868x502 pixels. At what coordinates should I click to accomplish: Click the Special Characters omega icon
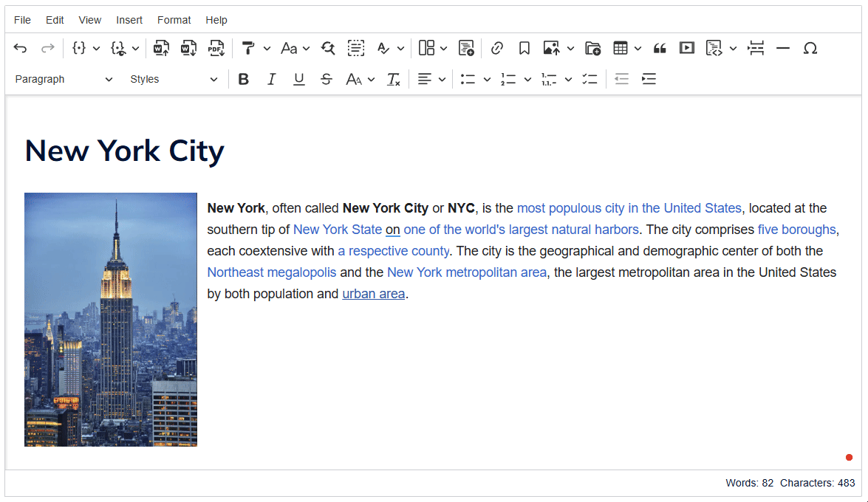[810, 49]
